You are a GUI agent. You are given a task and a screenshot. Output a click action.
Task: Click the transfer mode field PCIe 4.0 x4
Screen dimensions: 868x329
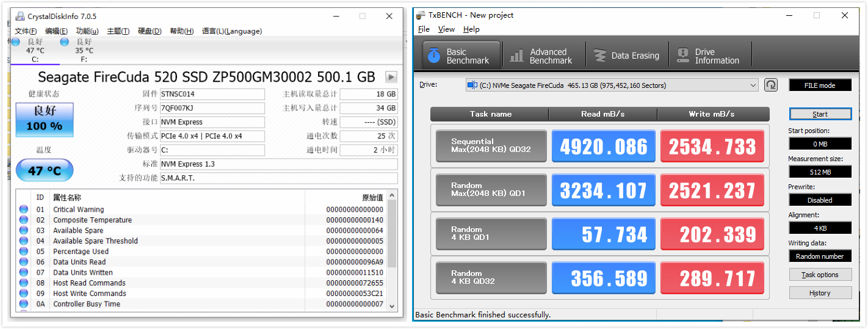[x=212, y=136]
